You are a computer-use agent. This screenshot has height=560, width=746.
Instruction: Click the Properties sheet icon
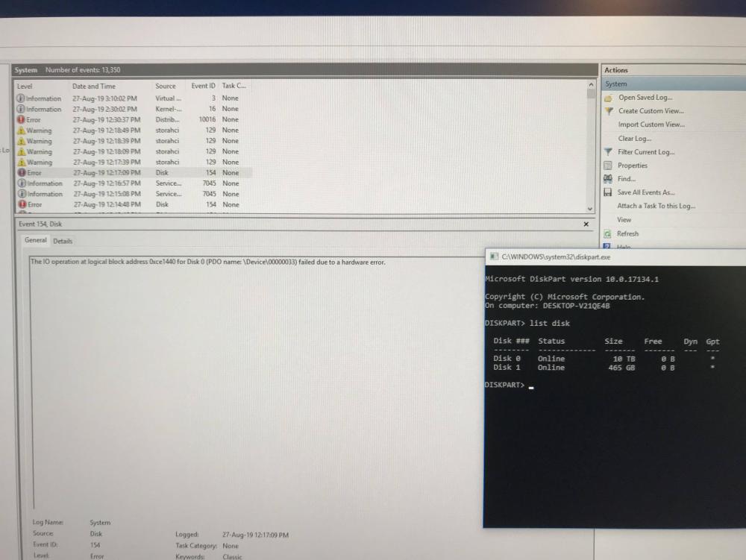point(607,166)
